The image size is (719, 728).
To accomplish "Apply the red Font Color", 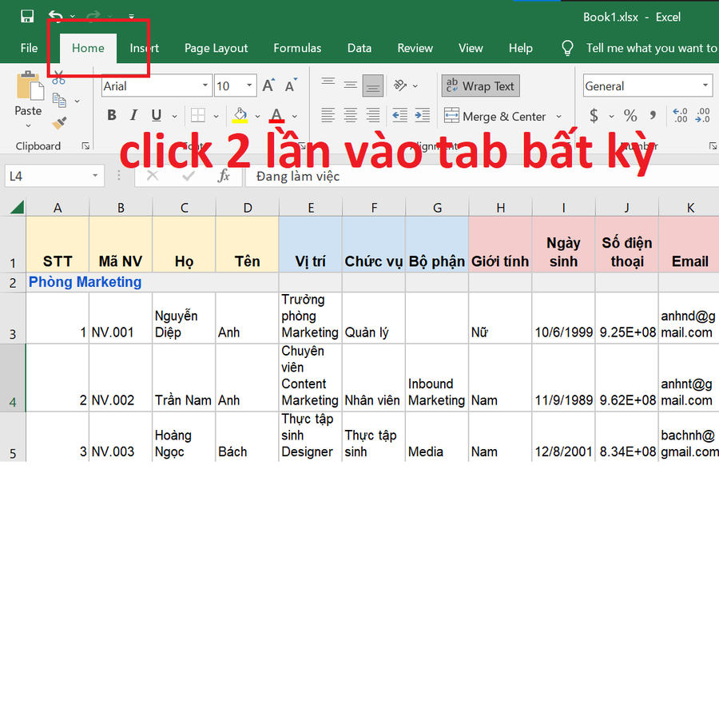I will coord(276,116).
